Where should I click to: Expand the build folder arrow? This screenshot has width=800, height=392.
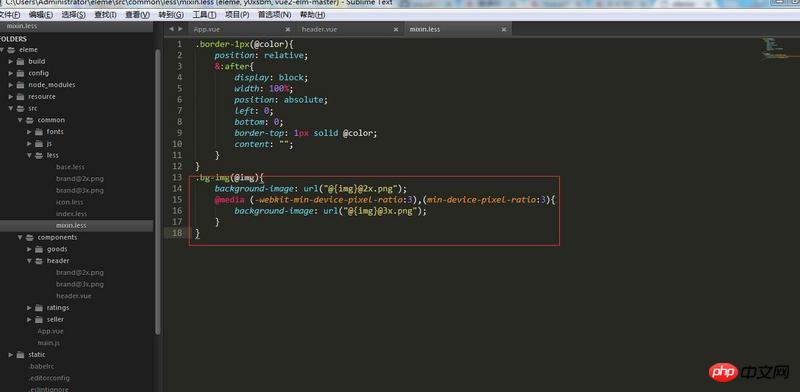(11, 62)
